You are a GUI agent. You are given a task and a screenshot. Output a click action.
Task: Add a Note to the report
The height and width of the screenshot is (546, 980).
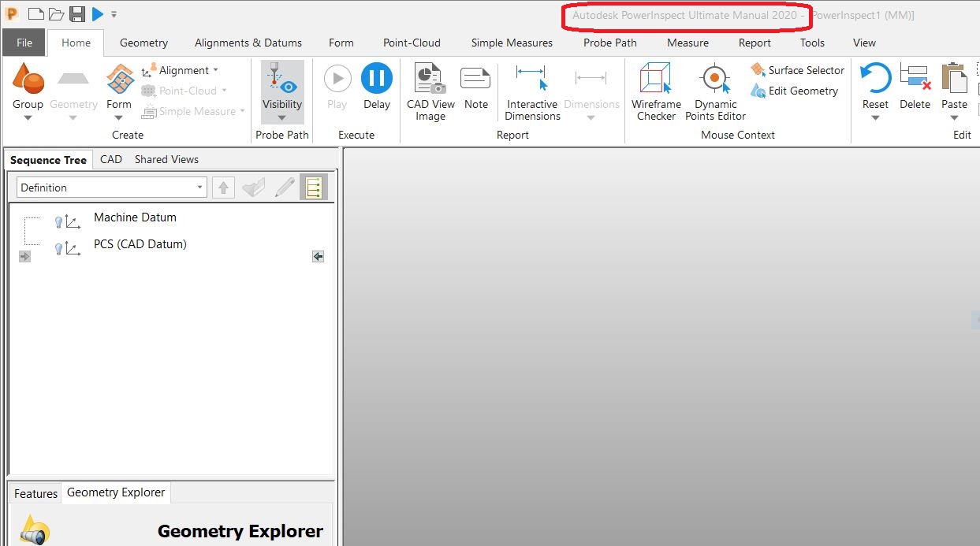[475, 87]
